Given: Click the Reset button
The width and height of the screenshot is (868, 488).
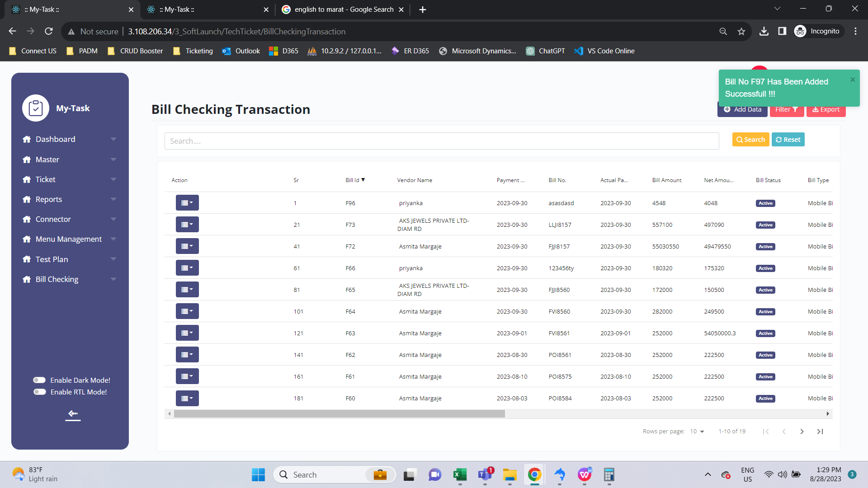Looking at the screenshot, I should 788,140.
